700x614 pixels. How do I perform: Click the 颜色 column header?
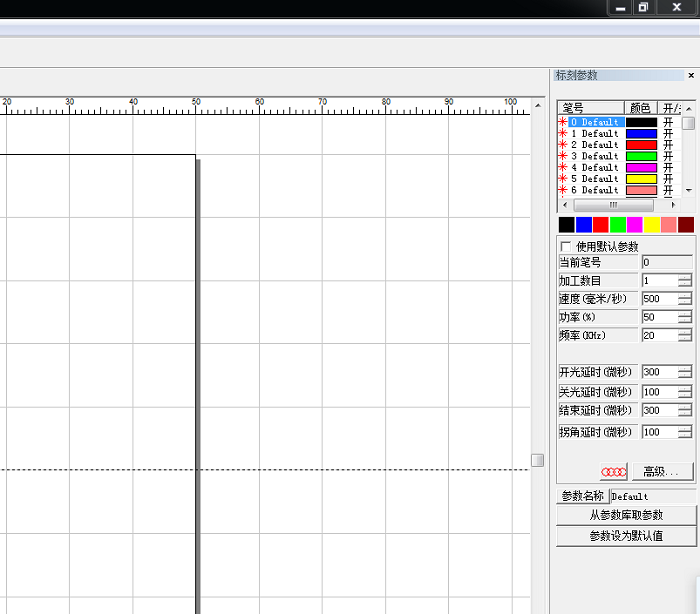pyautogui.click(x=639, y=107)
